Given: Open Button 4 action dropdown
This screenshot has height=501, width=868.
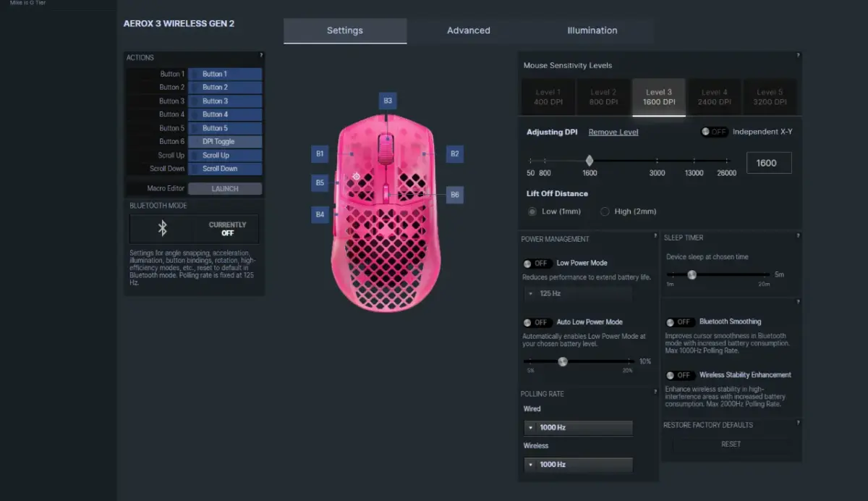Looking at the screenshot, I should pyautogui.click(x=225, y=114).
